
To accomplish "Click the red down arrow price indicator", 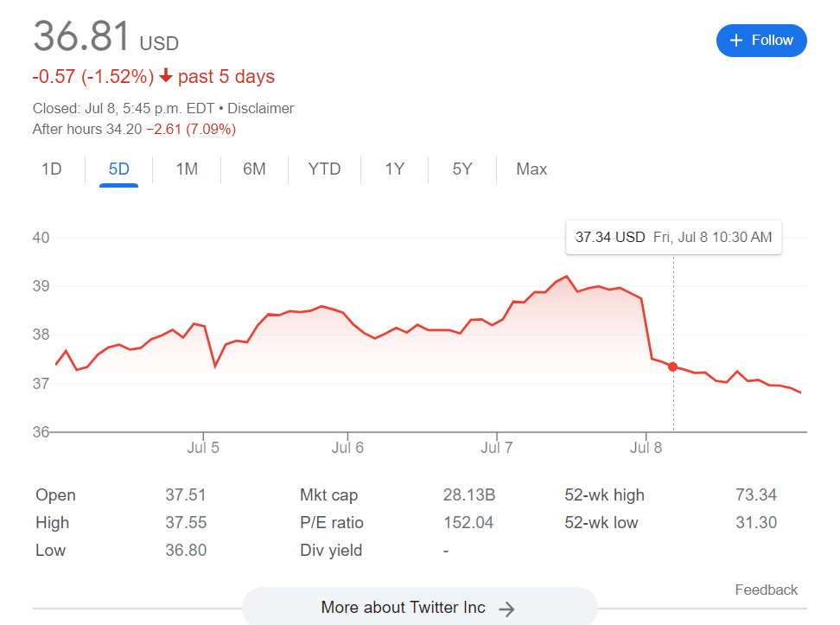I will click(166, 77).
